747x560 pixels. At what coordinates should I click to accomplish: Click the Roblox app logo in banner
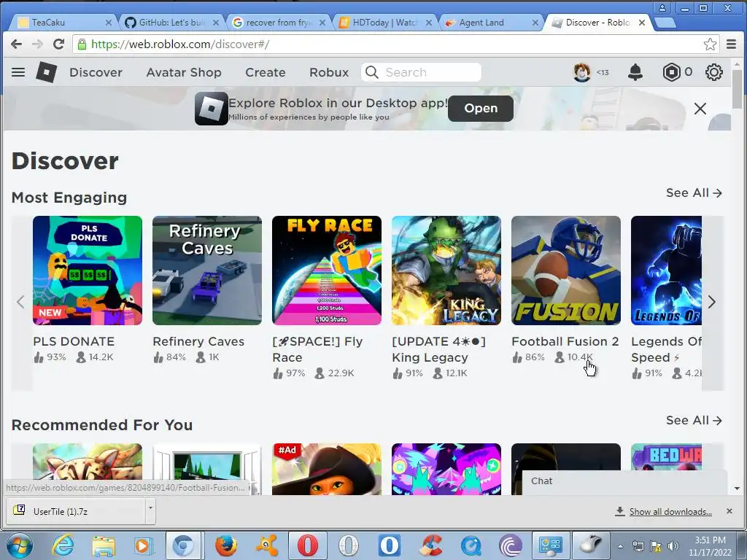click(211, 109)
